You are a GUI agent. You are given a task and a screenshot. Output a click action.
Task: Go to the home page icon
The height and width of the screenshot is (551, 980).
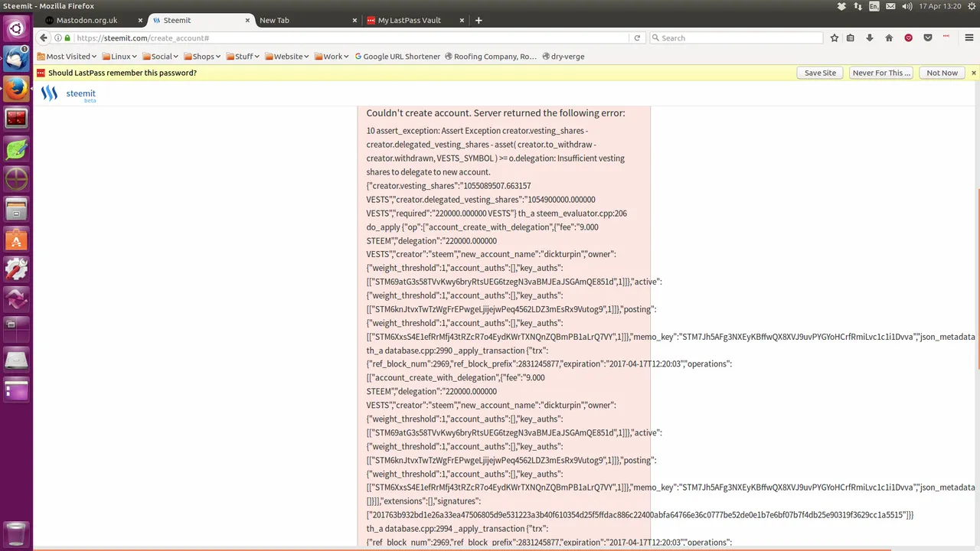889,37
